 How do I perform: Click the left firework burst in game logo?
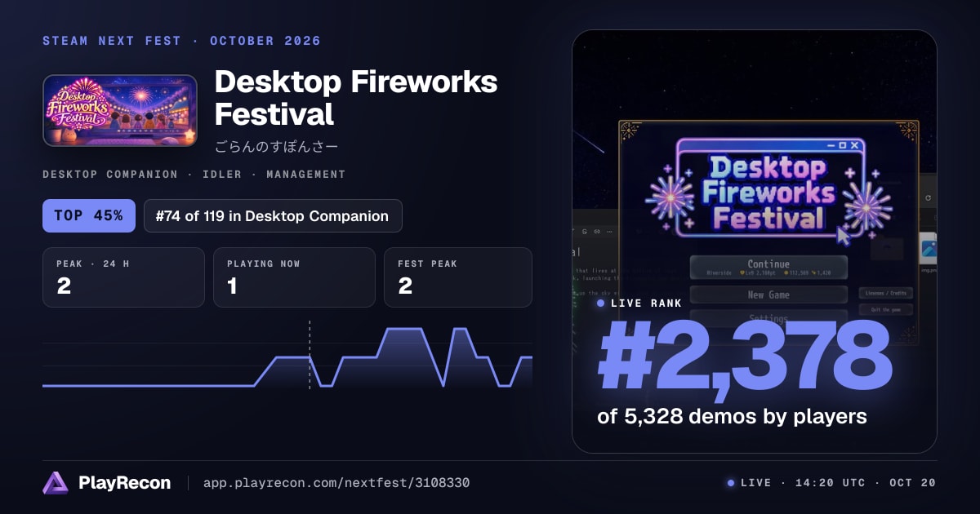tap(670, 198)
